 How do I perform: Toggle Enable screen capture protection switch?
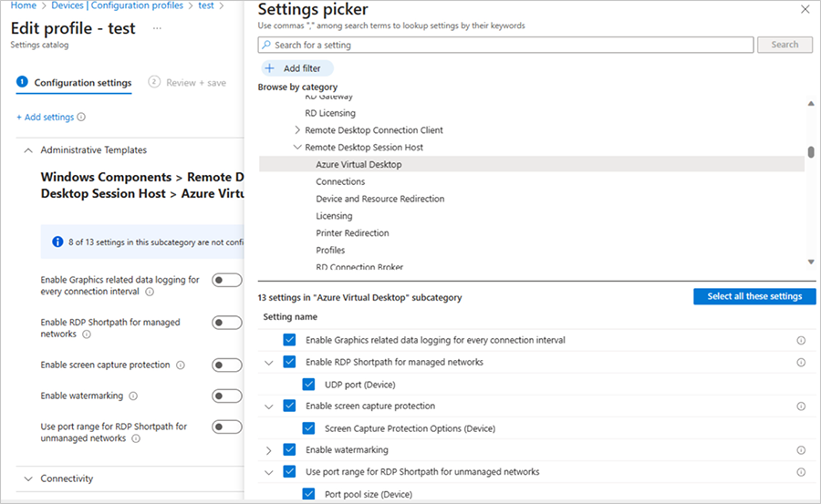point(227,365)
